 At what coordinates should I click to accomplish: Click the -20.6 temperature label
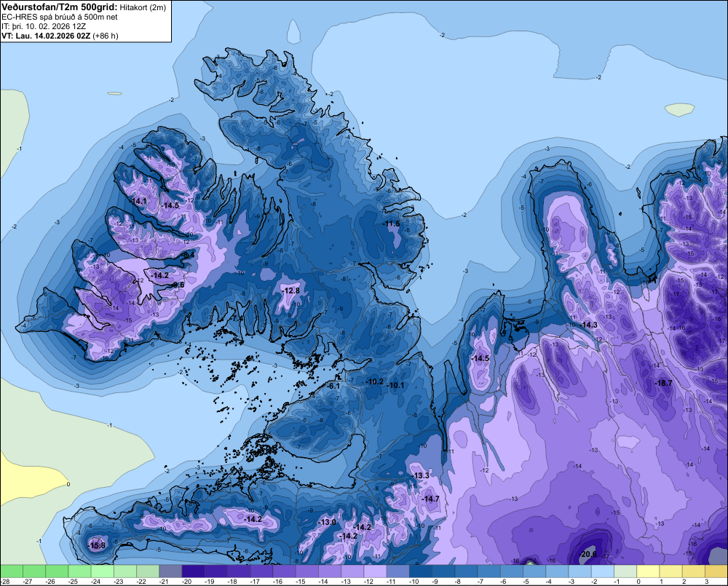click(x=589, y=553)
